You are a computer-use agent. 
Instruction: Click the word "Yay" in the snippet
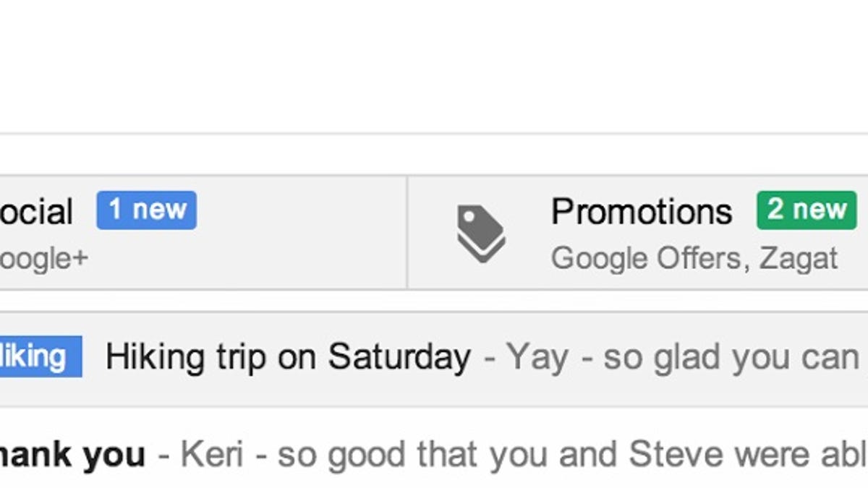pos(537,357)
